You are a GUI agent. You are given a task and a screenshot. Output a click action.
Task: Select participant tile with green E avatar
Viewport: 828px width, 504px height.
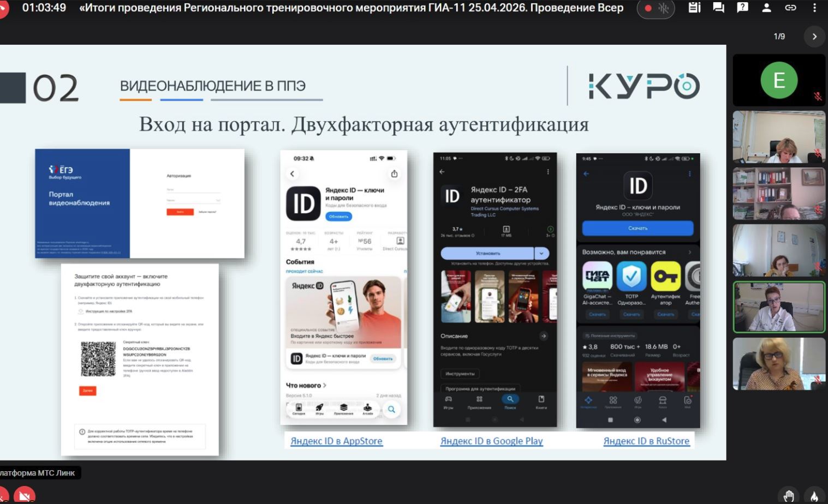779,80
